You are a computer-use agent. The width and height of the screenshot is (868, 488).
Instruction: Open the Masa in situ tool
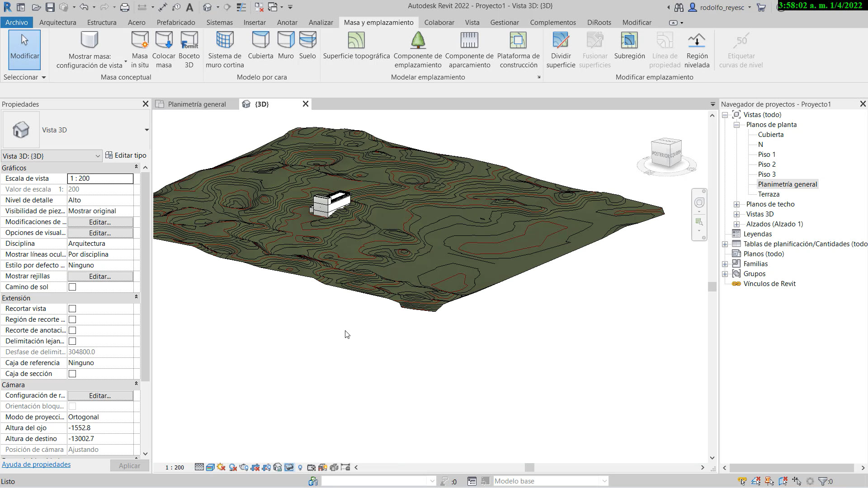pos(140,50)
